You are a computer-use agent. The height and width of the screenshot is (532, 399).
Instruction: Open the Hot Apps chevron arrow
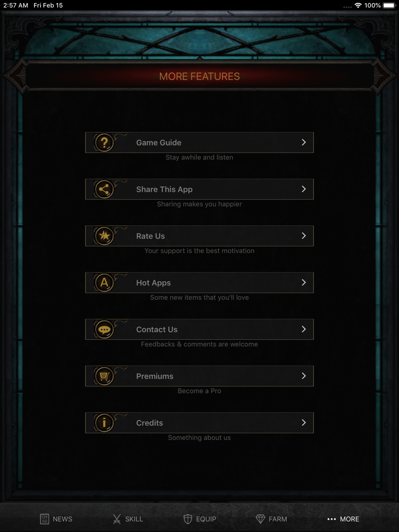(x=304, y=282)
